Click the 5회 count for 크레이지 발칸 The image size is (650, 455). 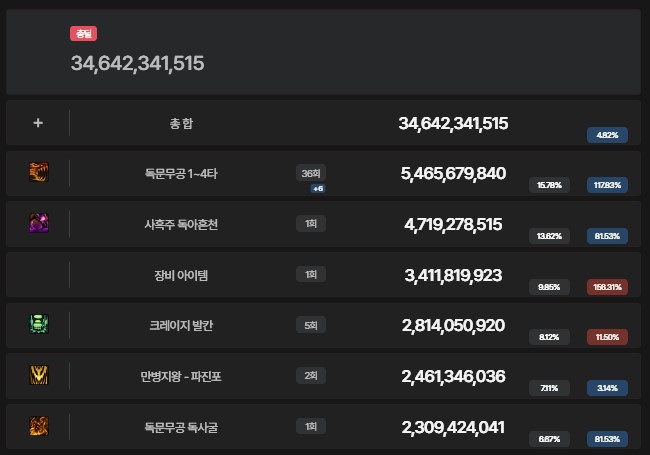point(311,325)
